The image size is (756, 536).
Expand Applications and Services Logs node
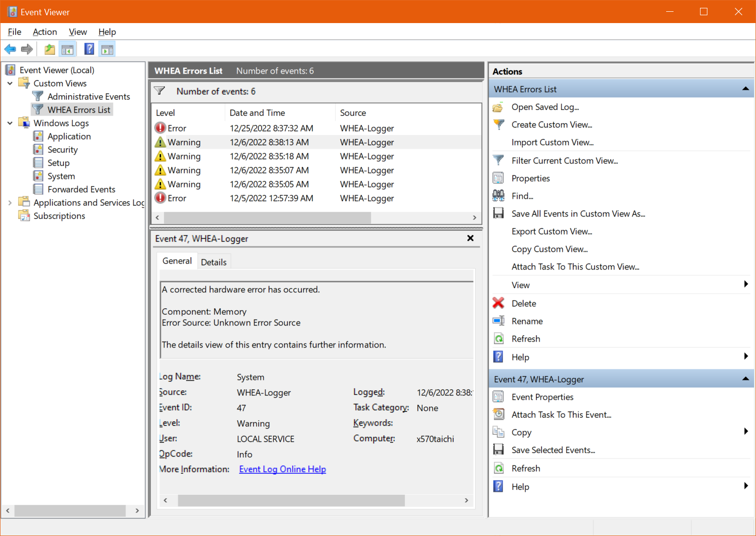tap(10, 203)
